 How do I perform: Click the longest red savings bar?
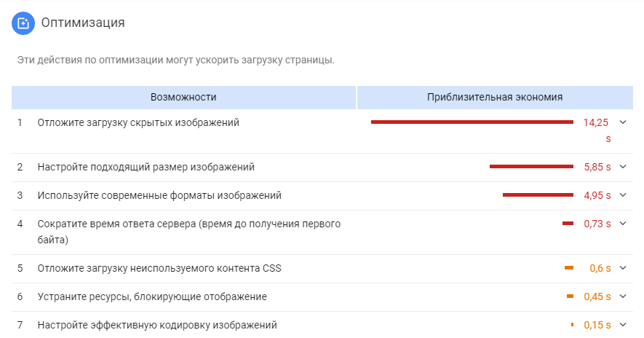point(472,122)
